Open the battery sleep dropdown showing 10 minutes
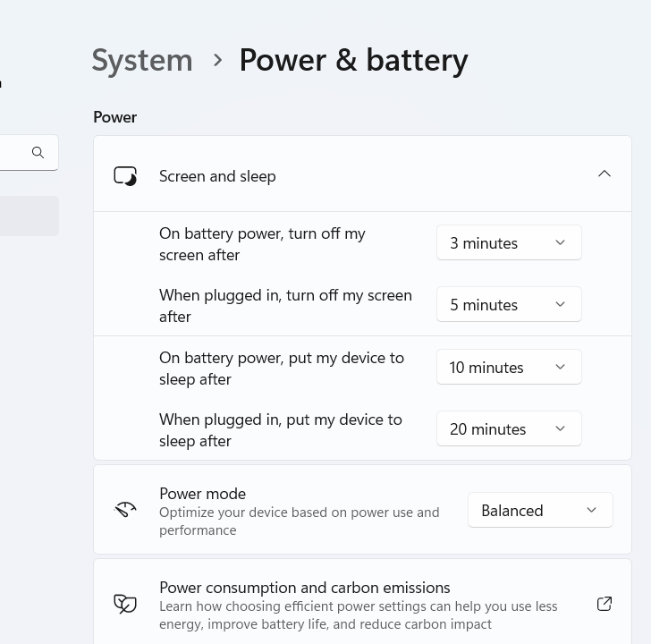 (x=509, y=368)
